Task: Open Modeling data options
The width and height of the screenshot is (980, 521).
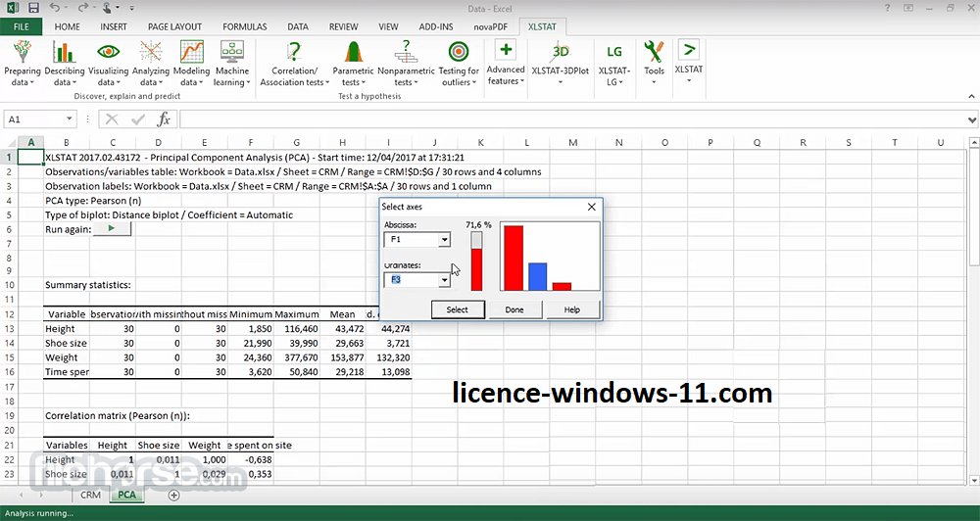Action: click(192, 53)
